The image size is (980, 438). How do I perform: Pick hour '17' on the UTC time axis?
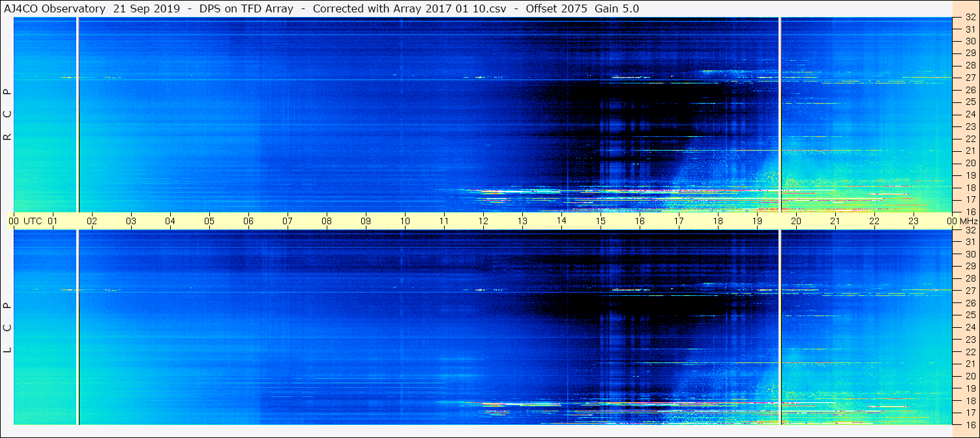click(x=679, y=221)
